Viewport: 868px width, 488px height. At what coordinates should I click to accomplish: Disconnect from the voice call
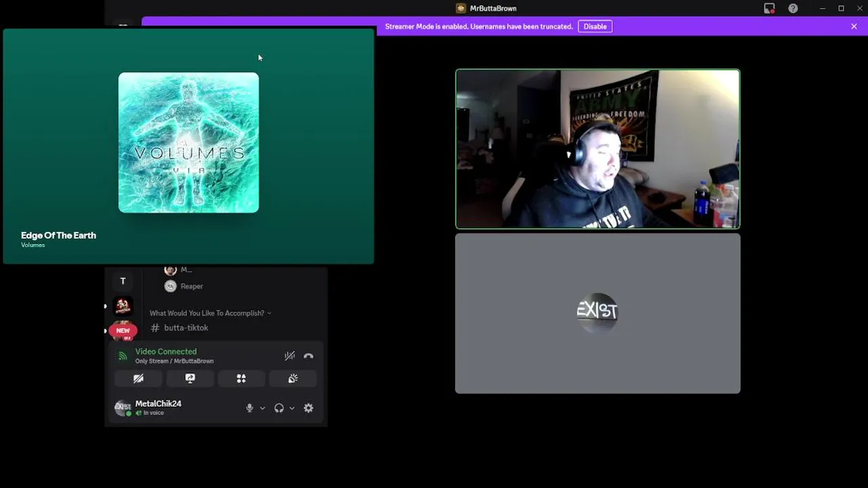tap(309, 356)
